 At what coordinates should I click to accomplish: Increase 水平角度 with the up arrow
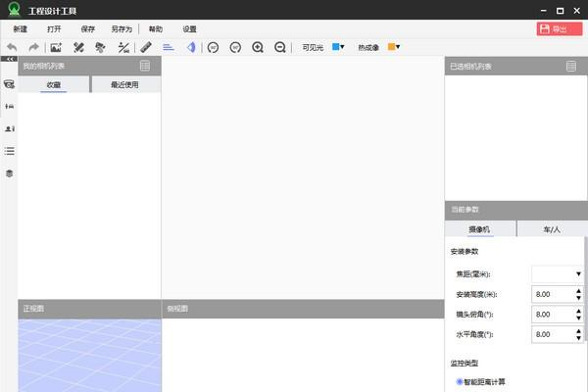click(x=578, y=331)
